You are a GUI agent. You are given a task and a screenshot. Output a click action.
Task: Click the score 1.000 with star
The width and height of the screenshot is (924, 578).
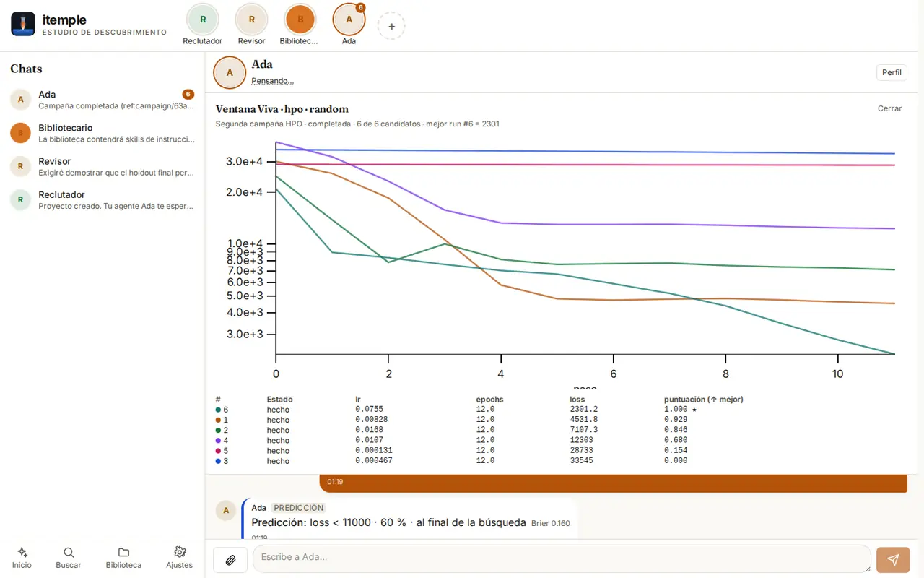[680, 410]
